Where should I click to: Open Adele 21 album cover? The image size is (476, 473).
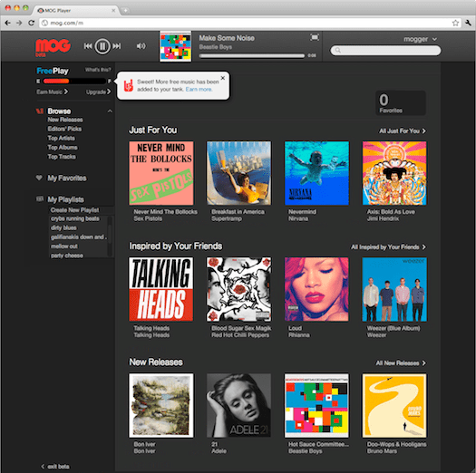click(239, 406)
